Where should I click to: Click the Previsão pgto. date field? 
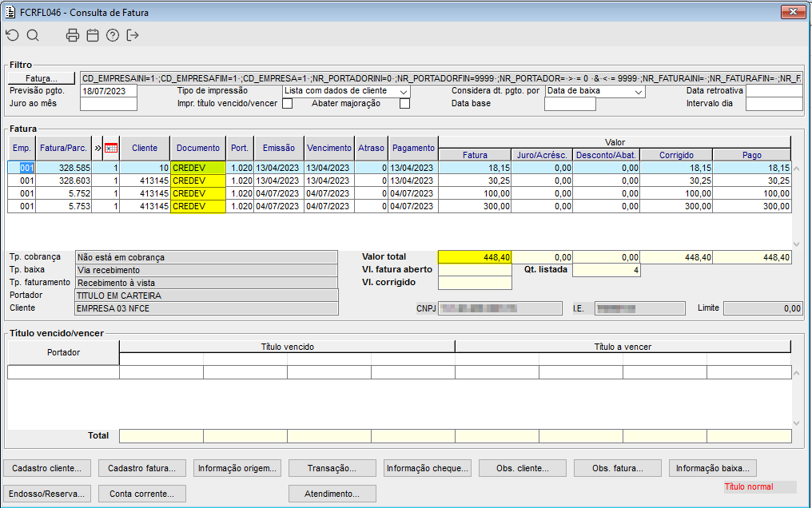point(109,91)
